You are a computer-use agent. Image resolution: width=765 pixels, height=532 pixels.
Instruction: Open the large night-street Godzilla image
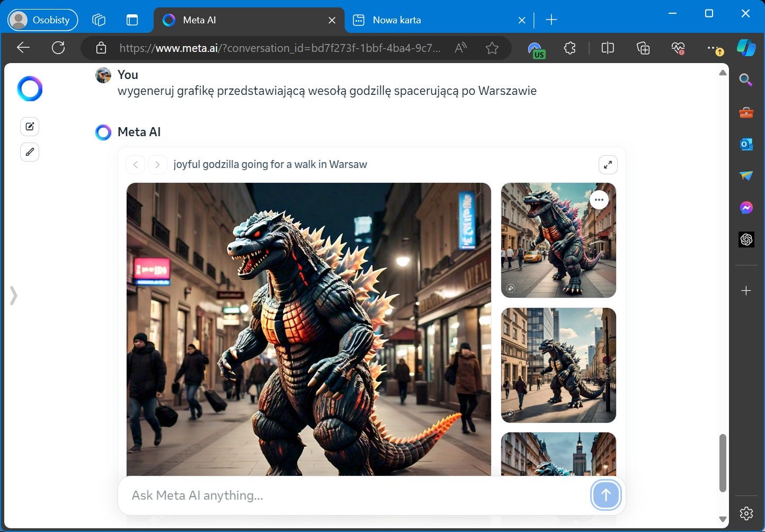pos(309,329)
